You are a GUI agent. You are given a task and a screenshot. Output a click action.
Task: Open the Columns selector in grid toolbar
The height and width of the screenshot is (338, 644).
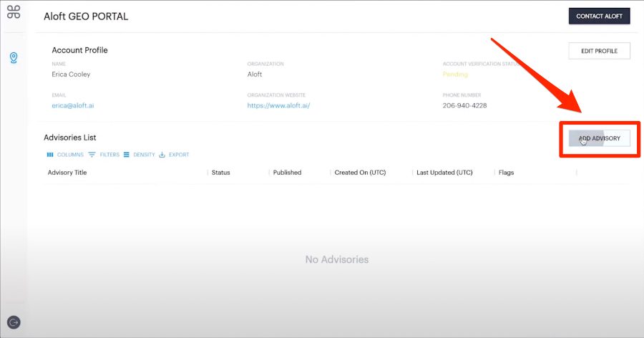65,155
